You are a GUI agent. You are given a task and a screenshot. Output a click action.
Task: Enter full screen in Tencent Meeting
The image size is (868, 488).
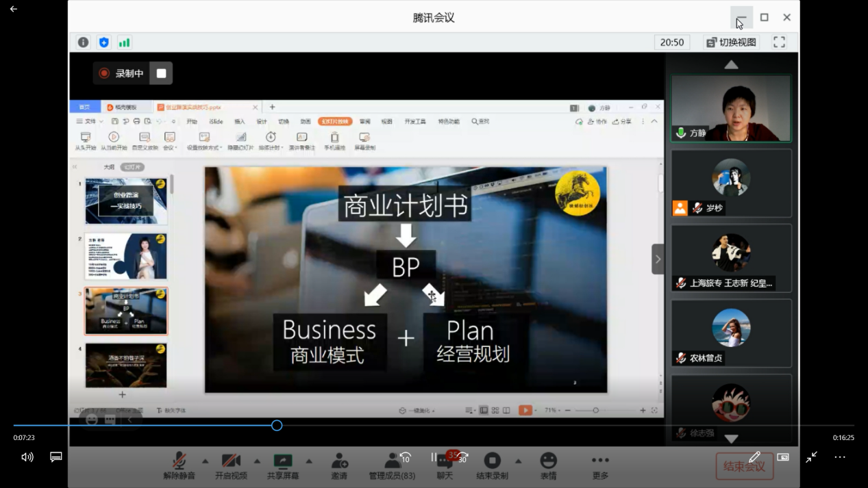click(779, 42)
